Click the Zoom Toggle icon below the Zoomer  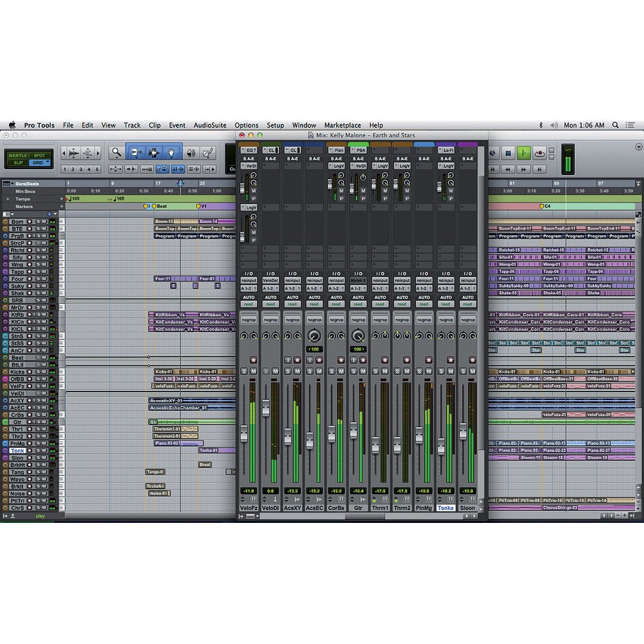(116, 169)
